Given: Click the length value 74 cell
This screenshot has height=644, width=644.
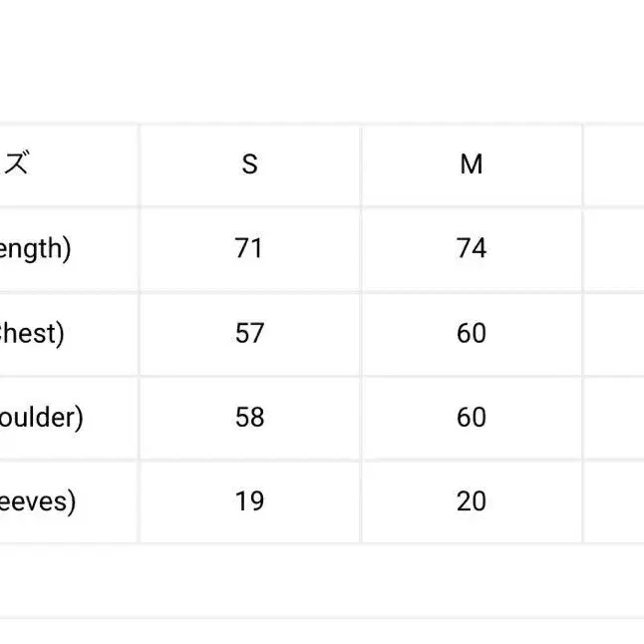Looking at the screenshot, I should click(472, 249).
